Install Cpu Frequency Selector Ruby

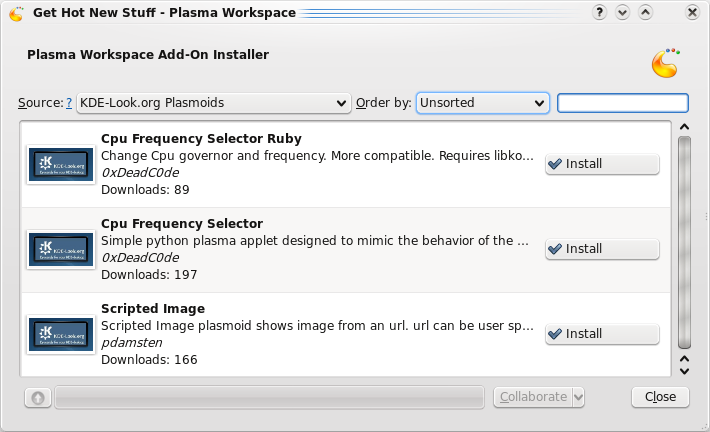point(601,164)
